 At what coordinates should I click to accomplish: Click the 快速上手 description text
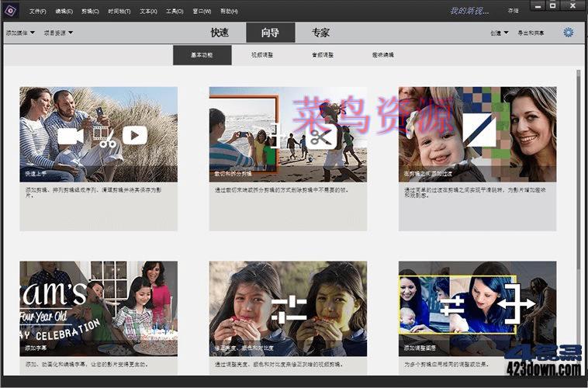tap(94, 192)
